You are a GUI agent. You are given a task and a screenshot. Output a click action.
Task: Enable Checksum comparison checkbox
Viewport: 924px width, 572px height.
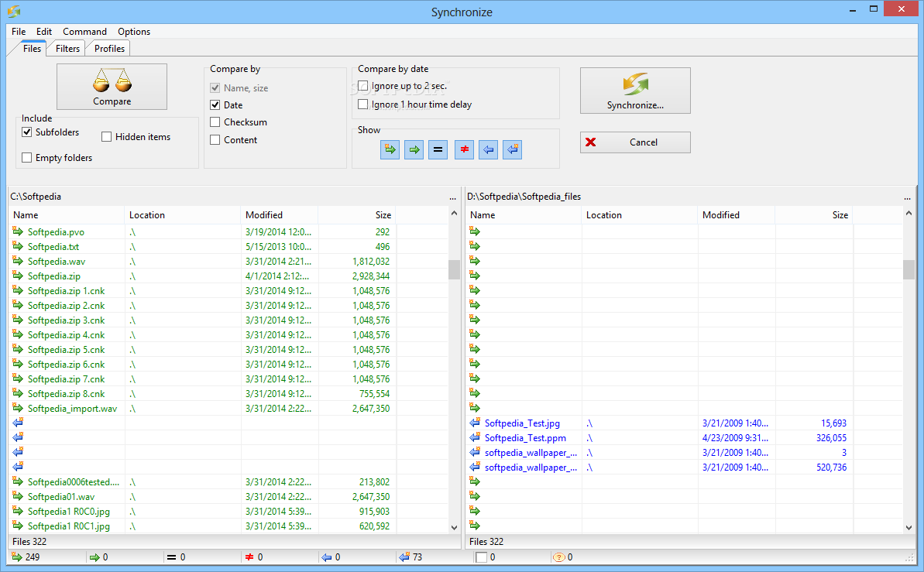tap(215, 122)
